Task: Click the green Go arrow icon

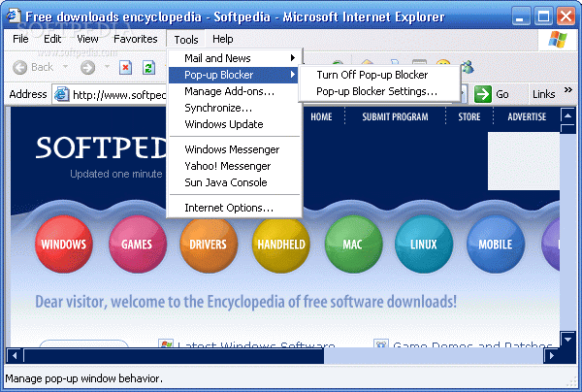Action: 483,94
